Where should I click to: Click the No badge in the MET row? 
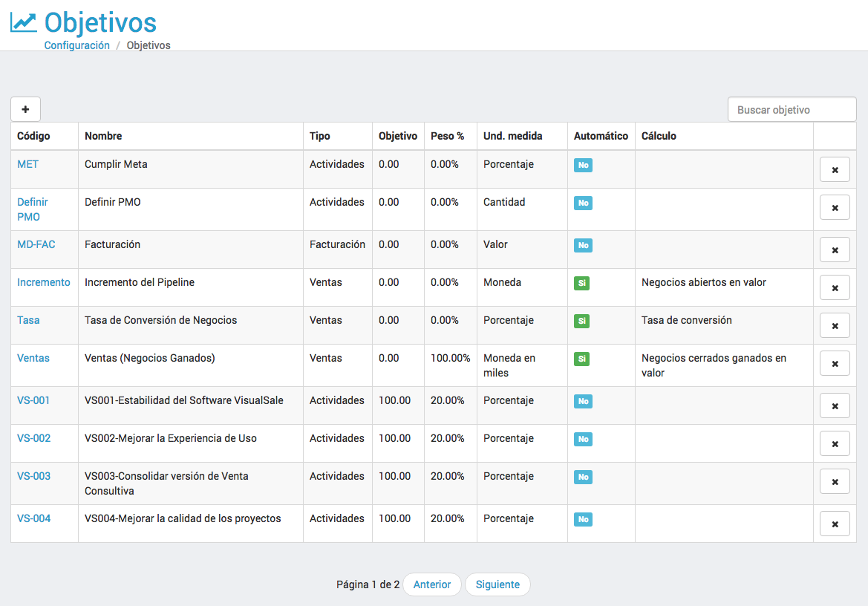click(x=583, y=165)
